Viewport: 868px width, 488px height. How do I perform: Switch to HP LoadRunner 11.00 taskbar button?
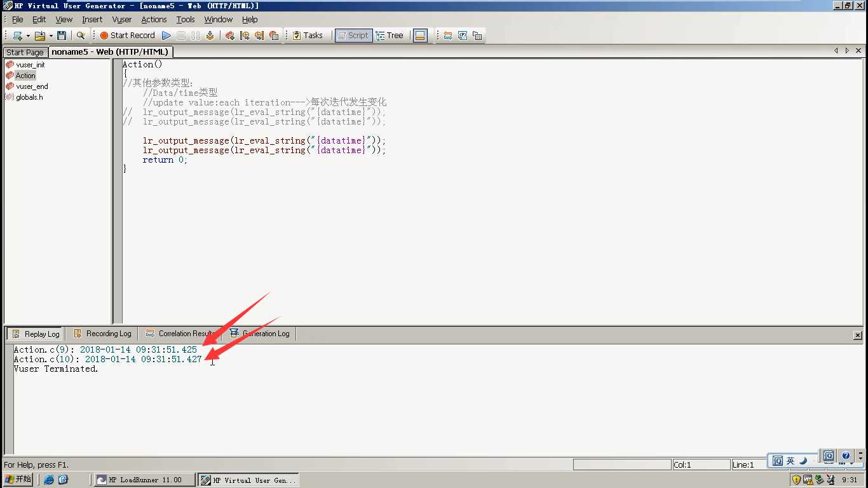145,480
